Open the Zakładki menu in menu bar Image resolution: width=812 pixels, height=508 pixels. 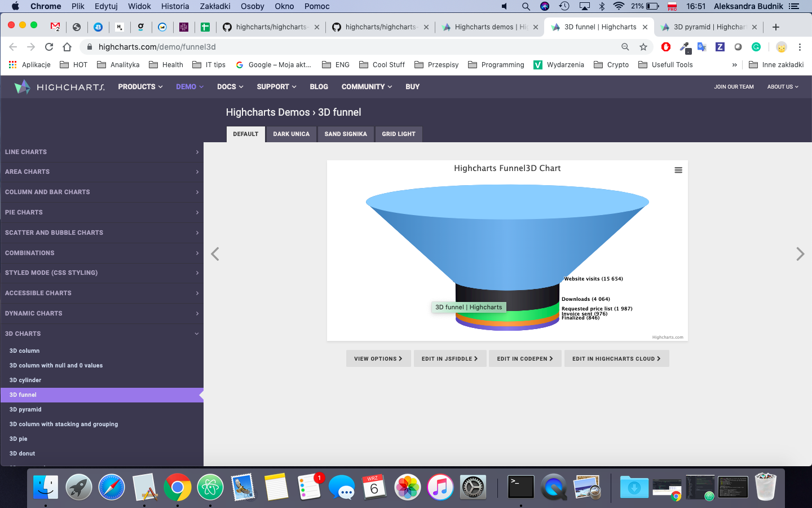215,6
